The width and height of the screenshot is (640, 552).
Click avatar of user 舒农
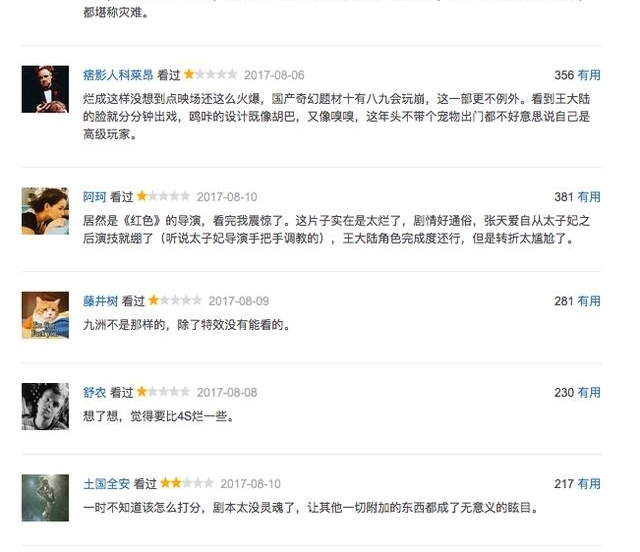click(x=45, y=406)
